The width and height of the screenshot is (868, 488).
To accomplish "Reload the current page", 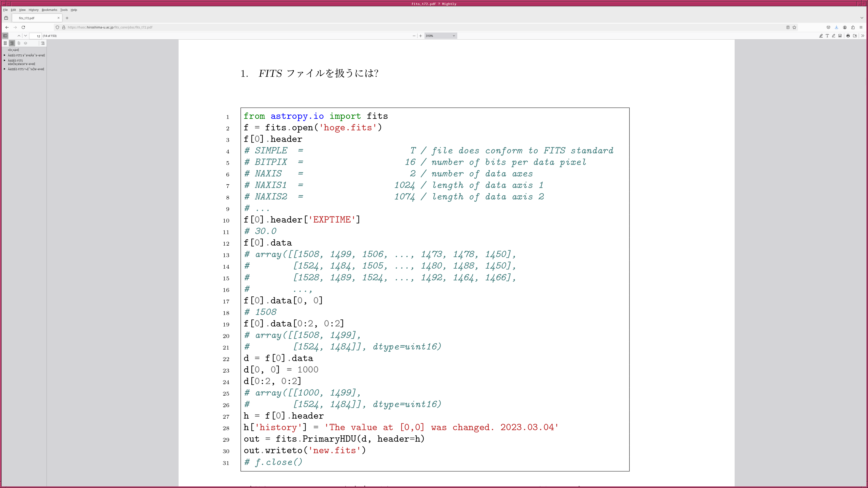I will [x=23, y=27].
